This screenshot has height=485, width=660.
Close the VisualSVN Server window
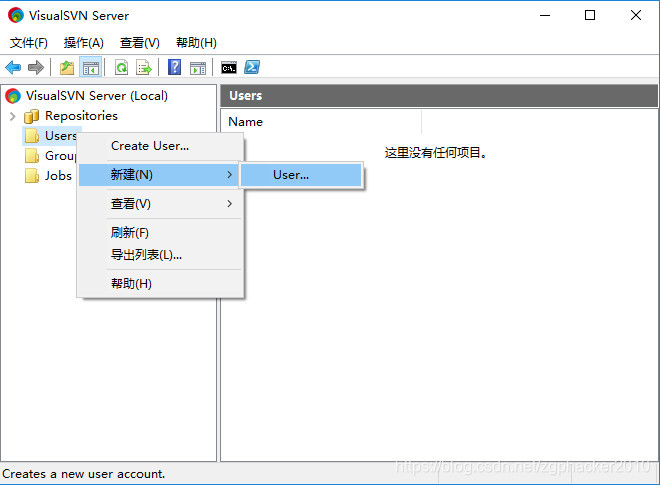pyautogui.click(x=636, y=16)
